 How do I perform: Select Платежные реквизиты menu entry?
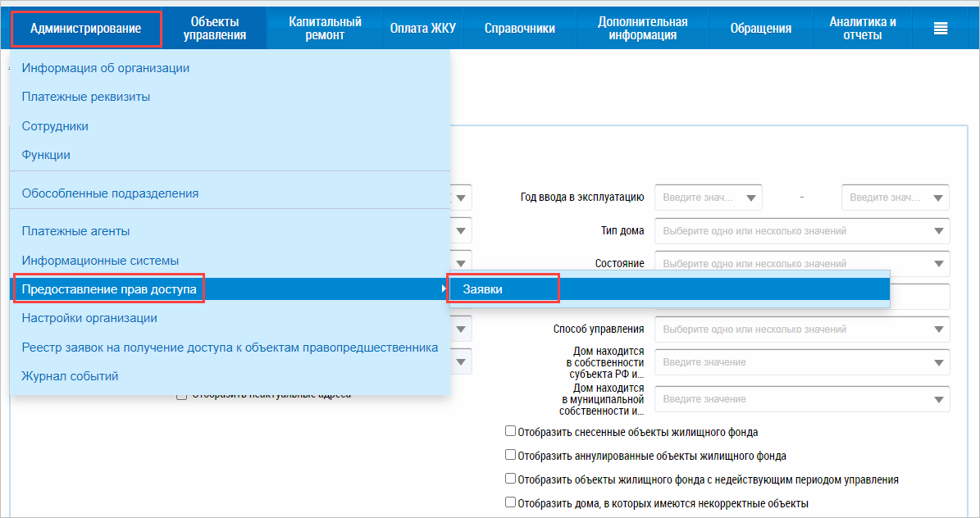(230, 97)
